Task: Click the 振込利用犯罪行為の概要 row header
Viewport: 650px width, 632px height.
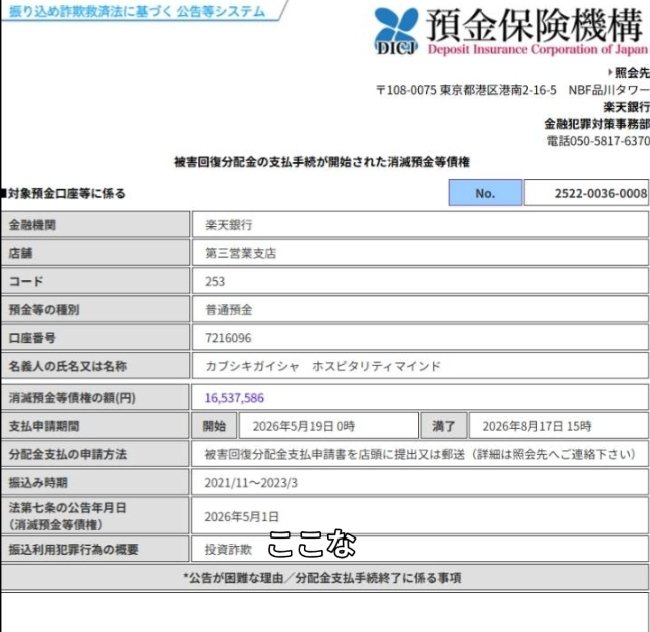Action: click(95, 549)
